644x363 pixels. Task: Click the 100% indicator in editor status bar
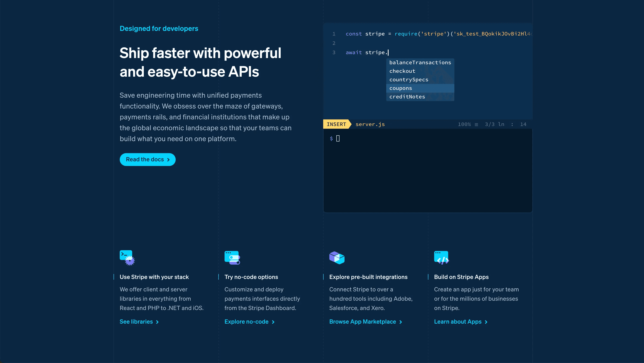pyautogui.click(x=464, y=124)
